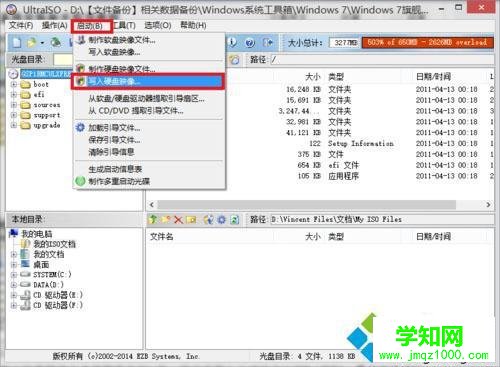Click the right arrow of horizontal scrollbar
Viewport: 500px width, 367px height.
click(488, 204)
